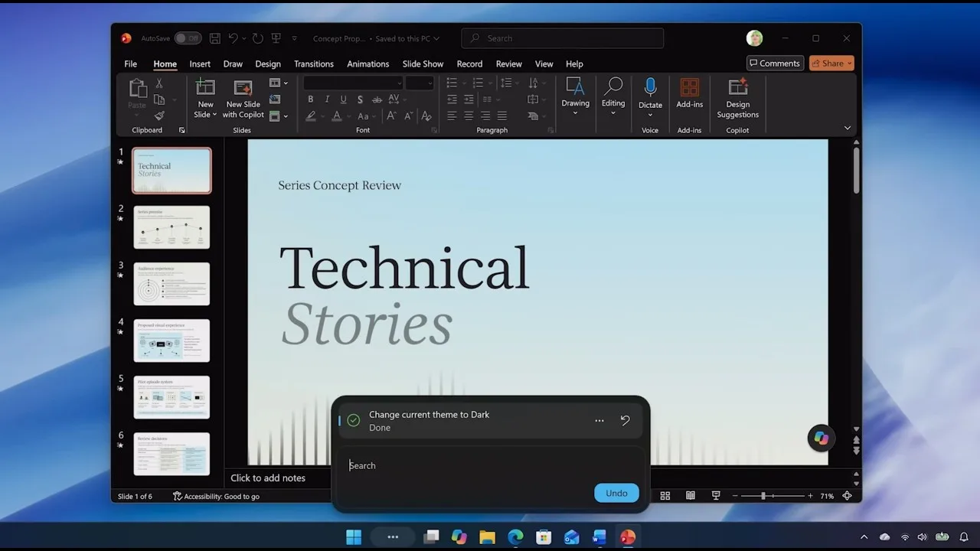
Task: Open the Slide Show tab
Action: click(x=423, y=64)
